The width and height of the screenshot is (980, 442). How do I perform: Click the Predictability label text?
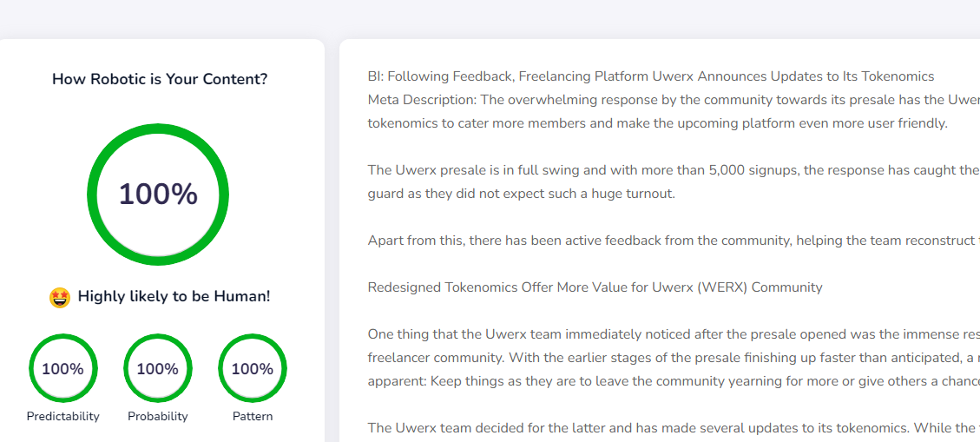click(x=62, y=417)
